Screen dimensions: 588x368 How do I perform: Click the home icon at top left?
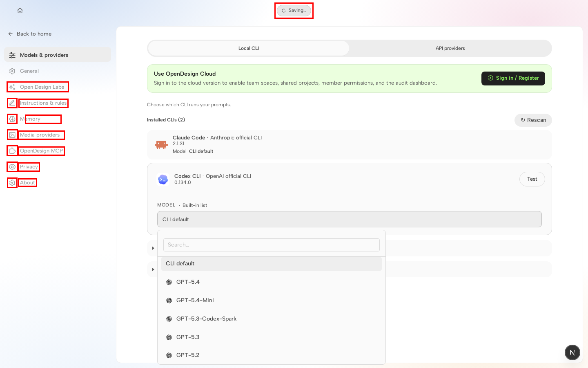coord(20,11)
